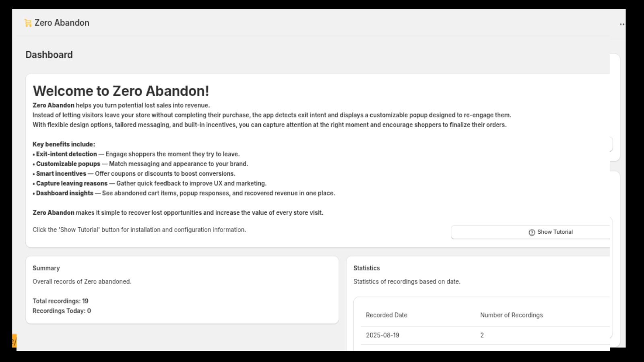Click the recordings count value 2
Screen dimensions: 644x362
click(482, 335)
